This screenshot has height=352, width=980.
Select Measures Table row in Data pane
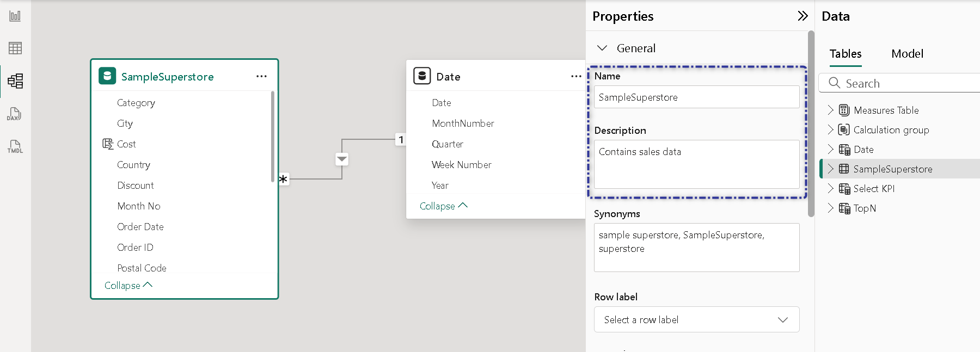[900, 110]
